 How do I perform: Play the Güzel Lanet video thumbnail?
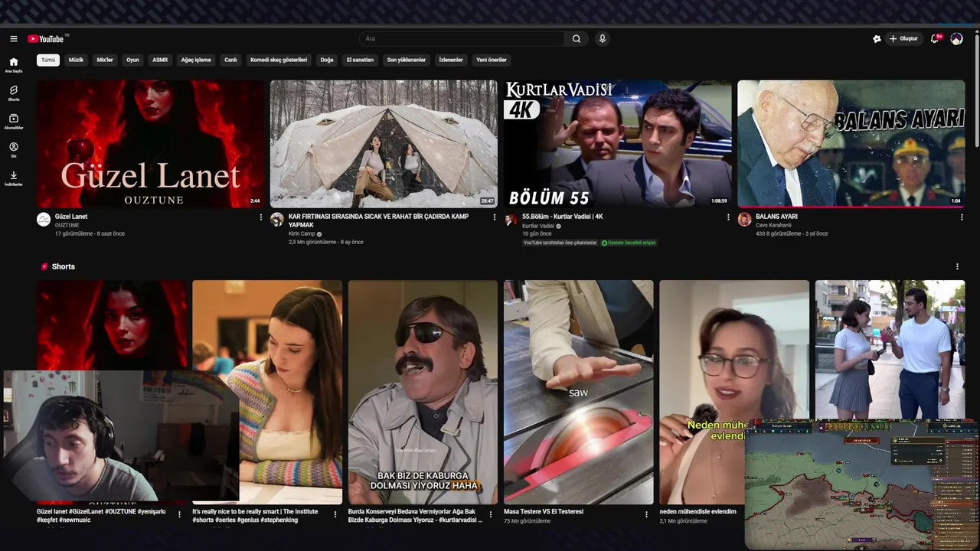point(151,144)
